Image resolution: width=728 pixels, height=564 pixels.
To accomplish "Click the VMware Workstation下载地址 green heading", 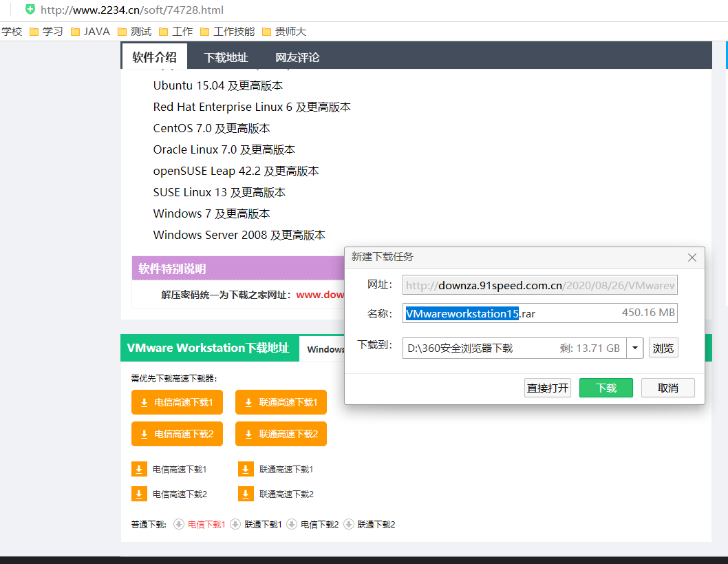I will click(x=208, y=348).
